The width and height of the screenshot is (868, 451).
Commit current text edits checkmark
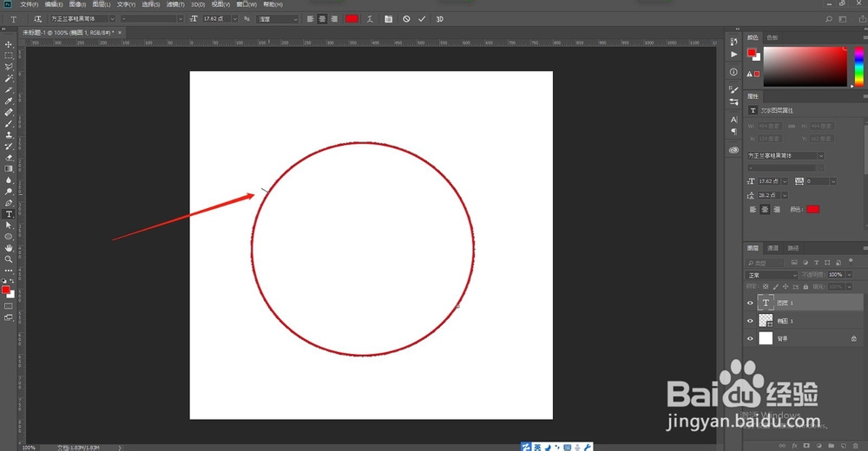pos(422,19)
